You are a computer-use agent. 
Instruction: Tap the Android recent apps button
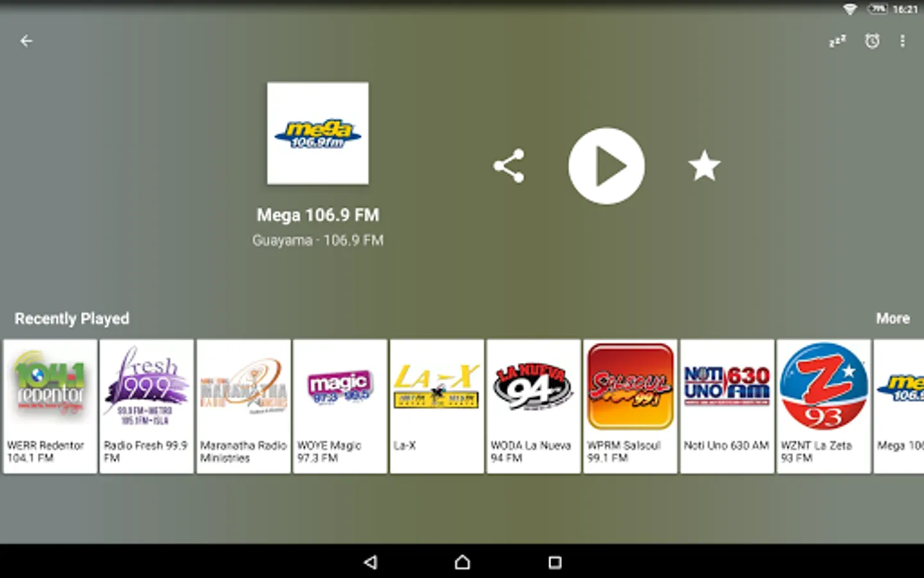(555, 563)
